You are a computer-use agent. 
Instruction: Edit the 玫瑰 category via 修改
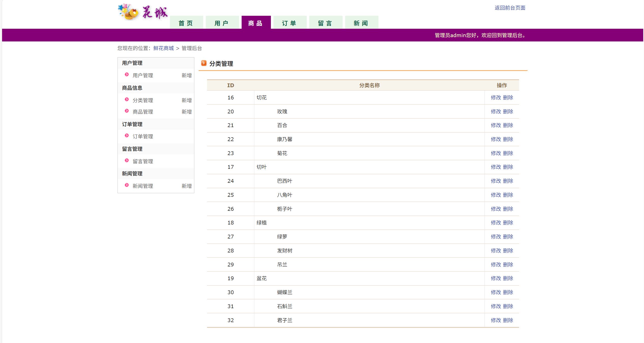(x=495, y=112)
